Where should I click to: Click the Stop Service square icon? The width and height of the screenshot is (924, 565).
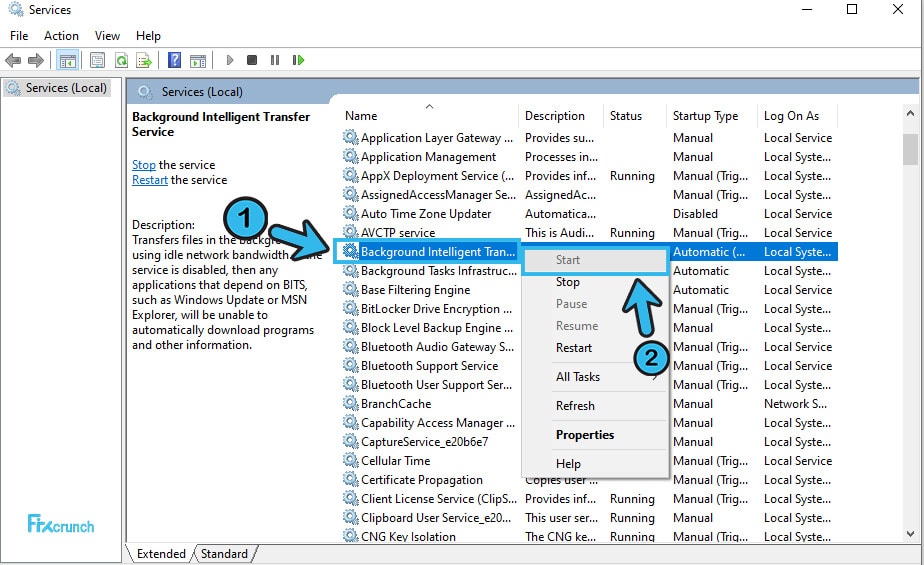(252, 60)
